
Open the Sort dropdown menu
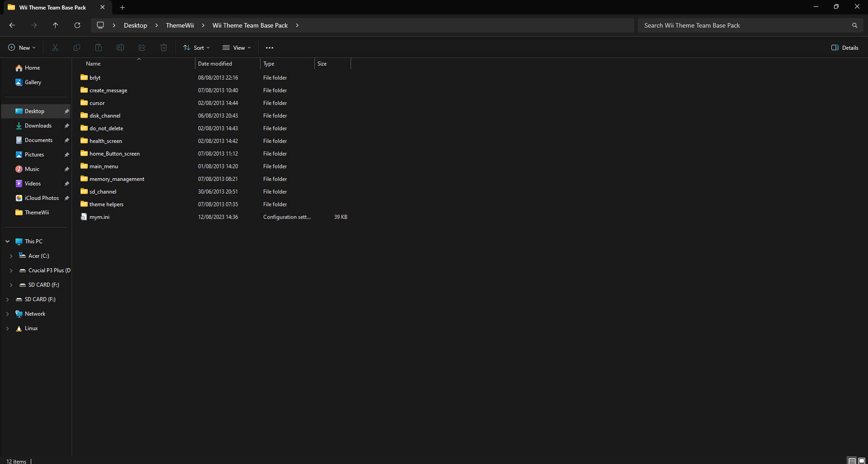point(196,47)
